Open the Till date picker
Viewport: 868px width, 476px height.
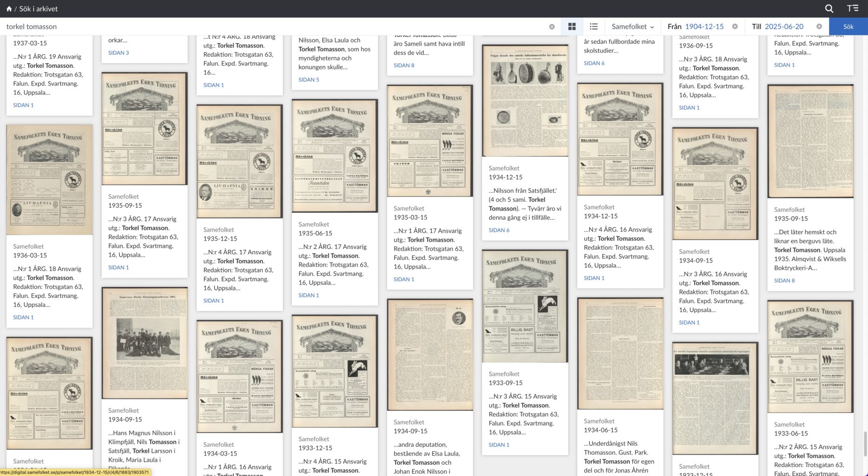pyautogui.click(x=784, y=26)
